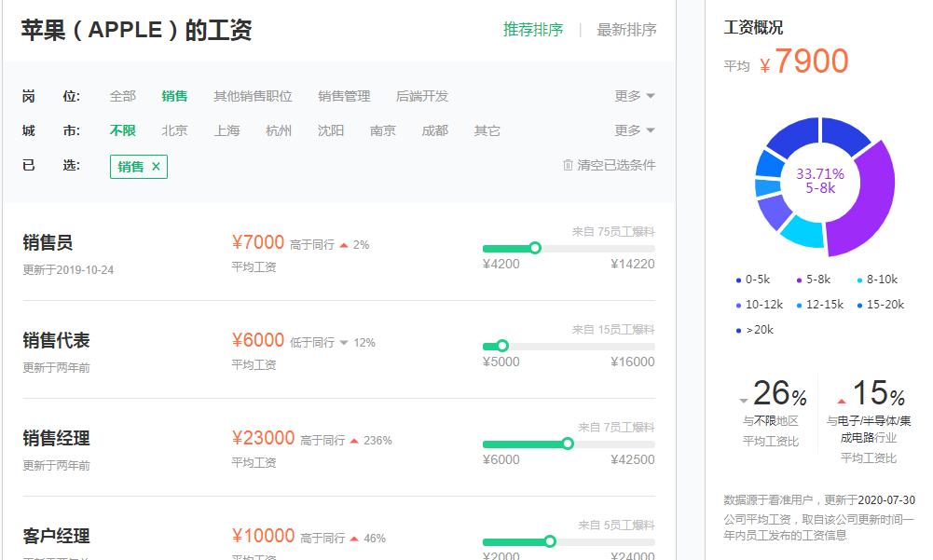Select 北京 as the city filter

[174, 130]
